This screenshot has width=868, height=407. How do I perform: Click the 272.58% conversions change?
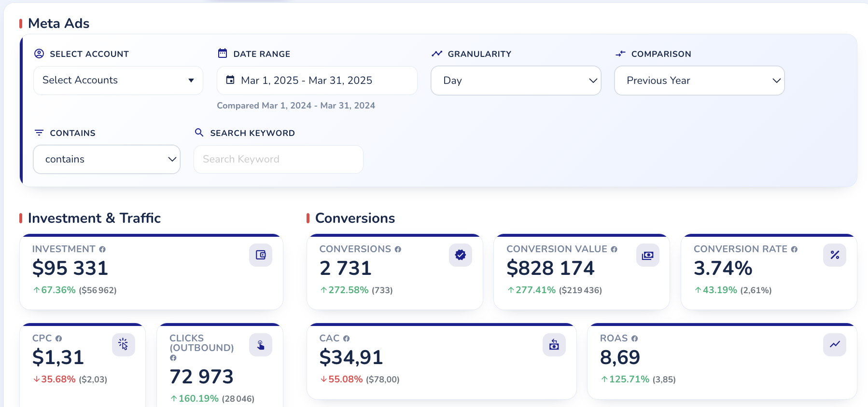pyautogui.click(x=345, y=290)
